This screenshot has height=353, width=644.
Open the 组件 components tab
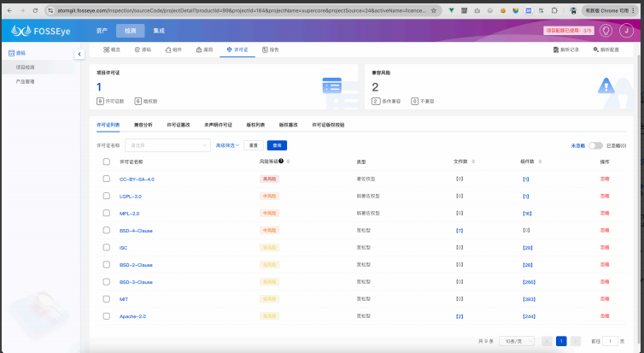click(173, 50)
